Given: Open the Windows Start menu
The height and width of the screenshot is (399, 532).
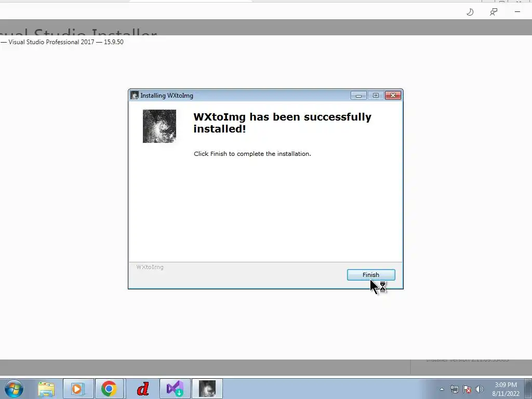Looking at the screenshot, I should tap(14, 389).
